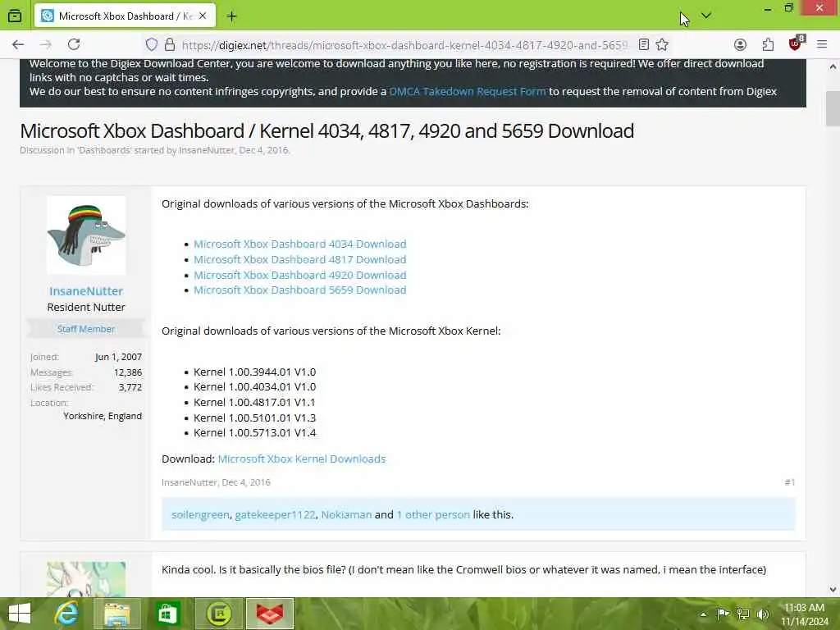Click the vertical scrollbar thumb
Screen dimensions: 840x630
(833, 109)
